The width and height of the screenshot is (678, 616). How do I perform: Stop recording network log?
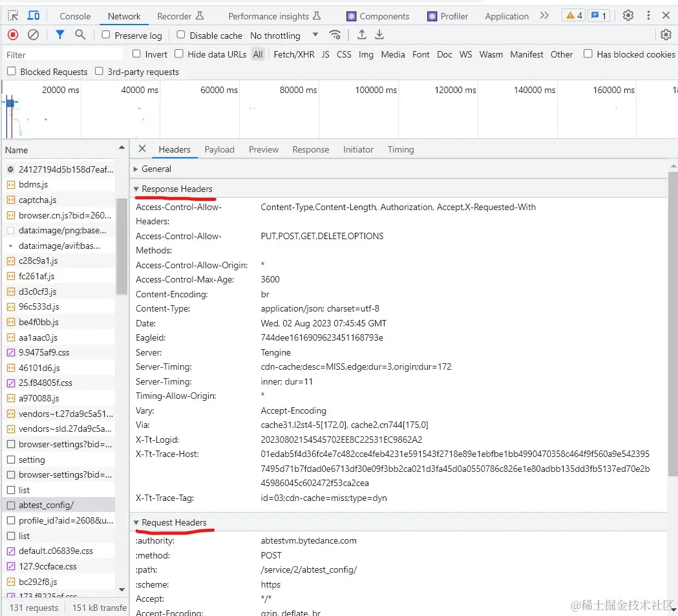coord(13,35)
